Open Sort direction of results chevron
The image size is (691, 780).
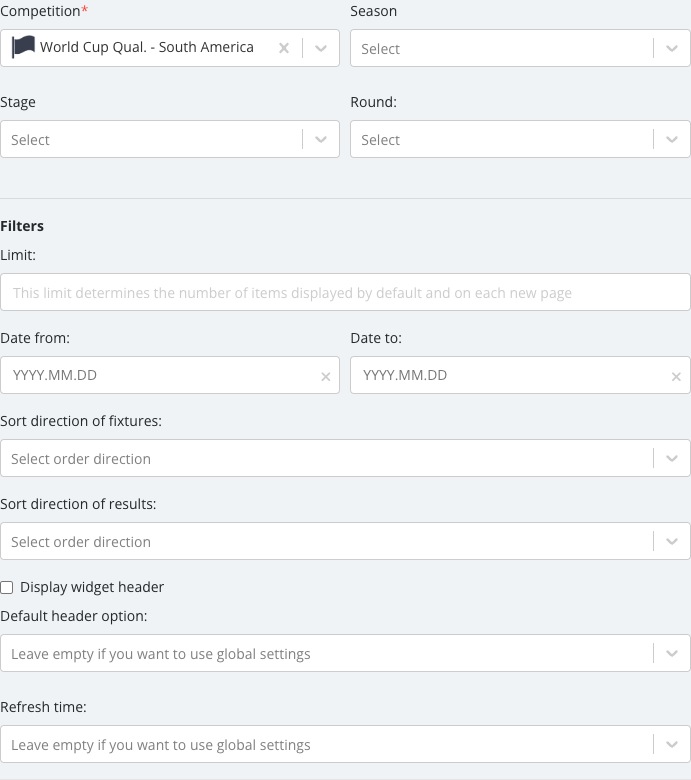pyautogui.click(x=672, y=541)
